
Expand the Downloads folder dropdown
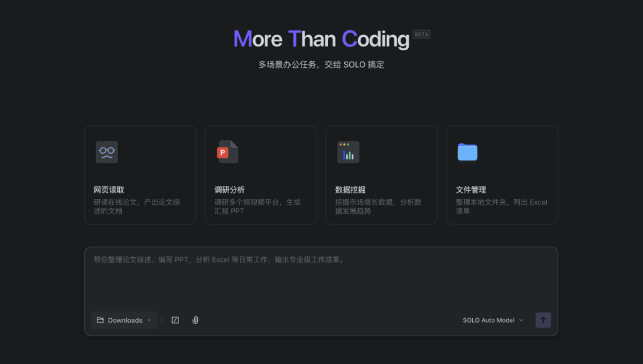point(149,320)
